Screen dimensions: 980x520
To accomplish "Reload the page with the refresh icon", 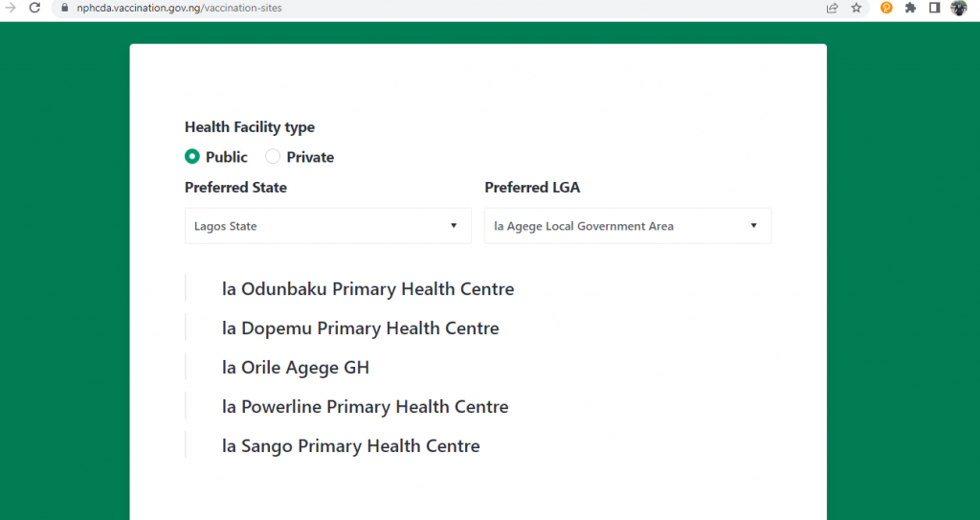I will click(x=34, y=8).
